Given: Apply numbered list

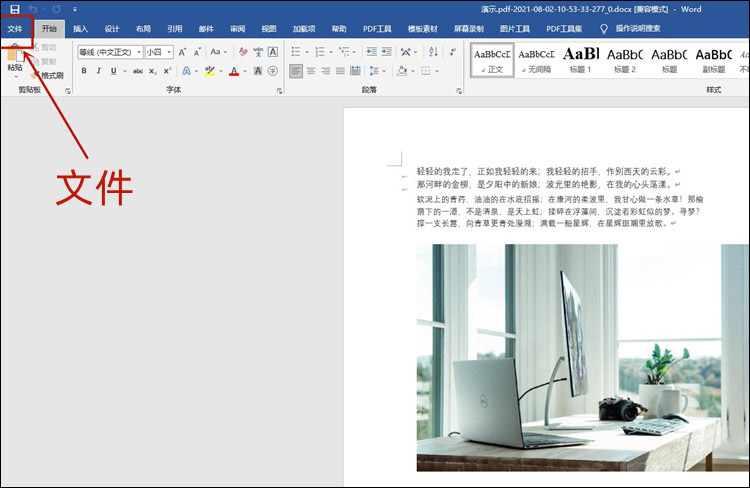Looking at the screenshot, I should pos(320,51).
